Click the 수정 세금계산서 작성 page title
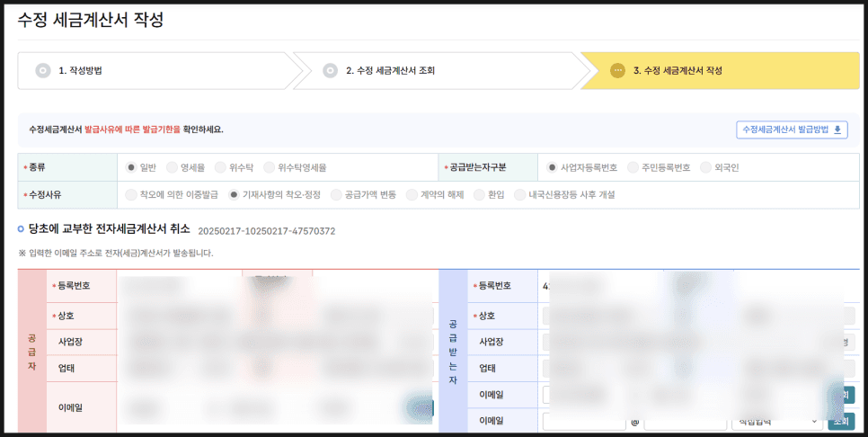Viewport: 868px width, 437px height. click(90, 20)
